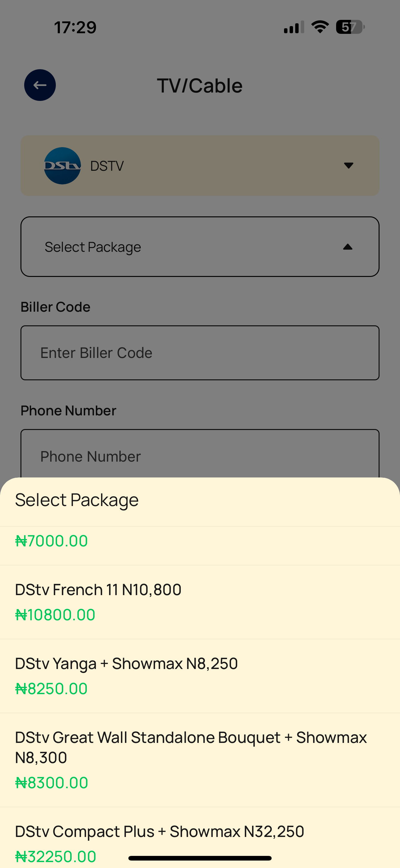Focus the Enter Biller Code field
The height and width of the screenshot is (868, 400).
point(200,353)
